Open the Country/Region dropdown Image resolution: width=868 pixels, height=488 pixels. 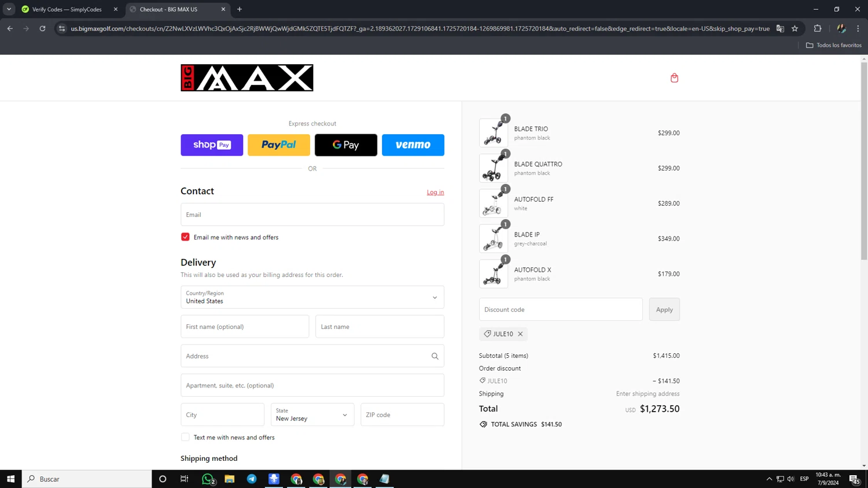(x=312, y=297)
